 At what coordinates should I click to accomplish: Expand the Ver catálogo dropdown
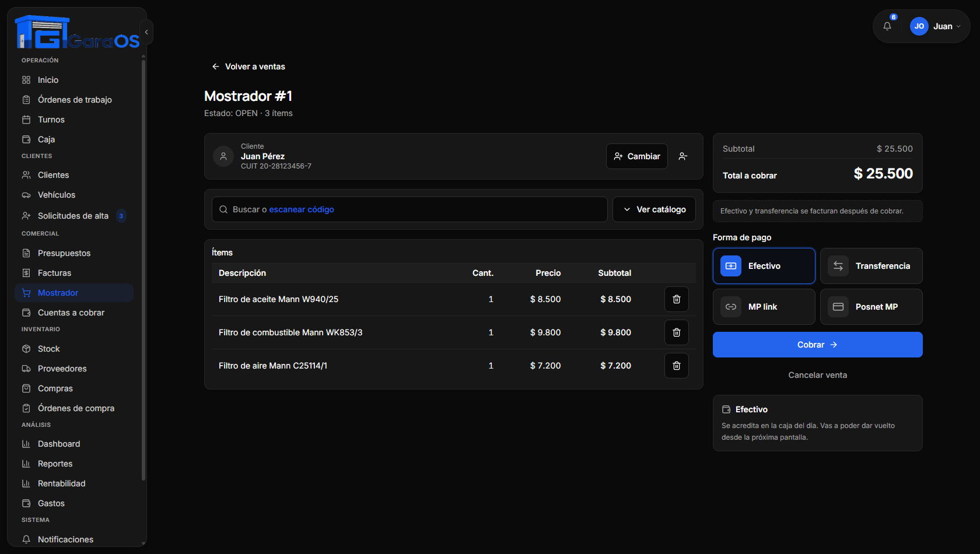click(x=654, y=209)
